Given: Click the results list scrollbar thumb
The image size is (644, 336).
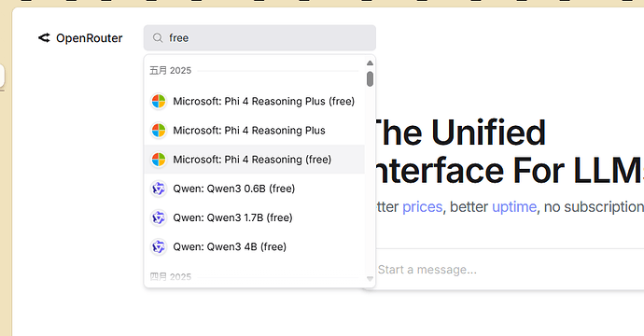Looking at the screenshot, I should 370,78.
